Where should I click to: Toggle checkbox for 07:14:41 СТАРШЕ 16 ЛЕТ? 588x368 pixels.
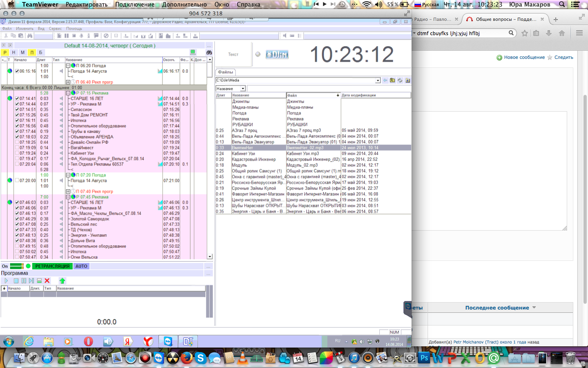(x=17, y=99)
